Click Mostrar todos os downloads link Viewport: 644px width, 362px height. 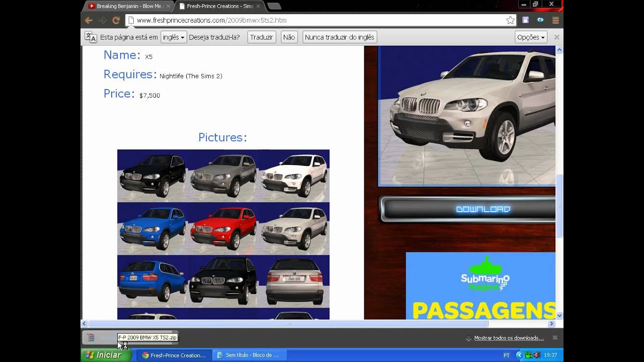(x=509, y=338)
